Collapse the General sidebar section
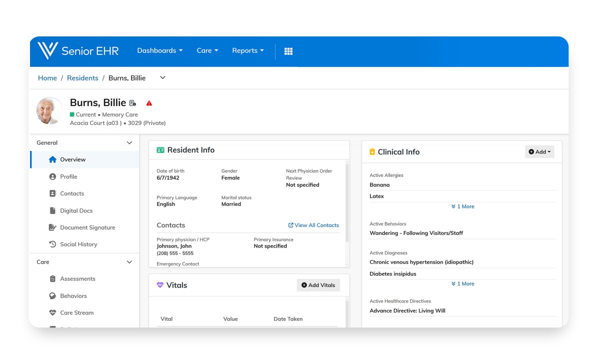This screenshot has height=364, width=600. pyautogui.click(x=129, y=143)
